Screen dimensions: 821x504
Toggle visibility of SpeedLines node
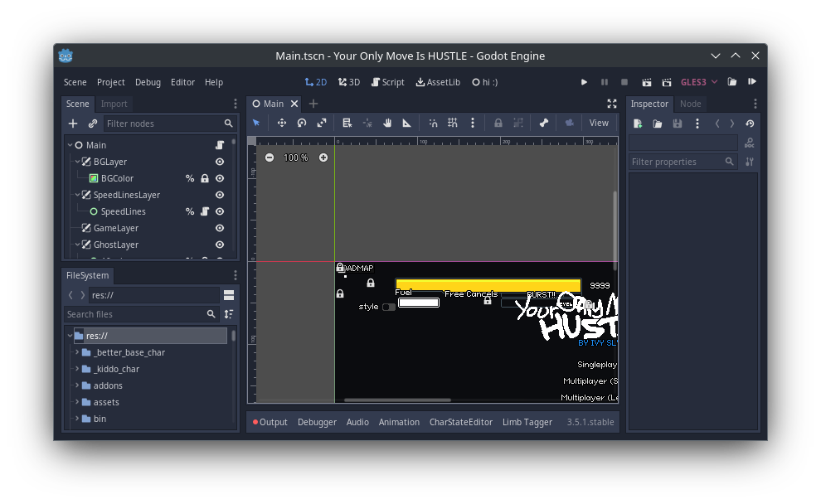point(220,211)
